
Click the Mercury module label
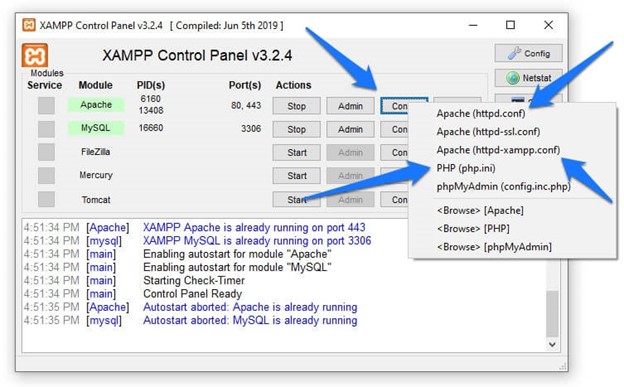pos(96,175)
